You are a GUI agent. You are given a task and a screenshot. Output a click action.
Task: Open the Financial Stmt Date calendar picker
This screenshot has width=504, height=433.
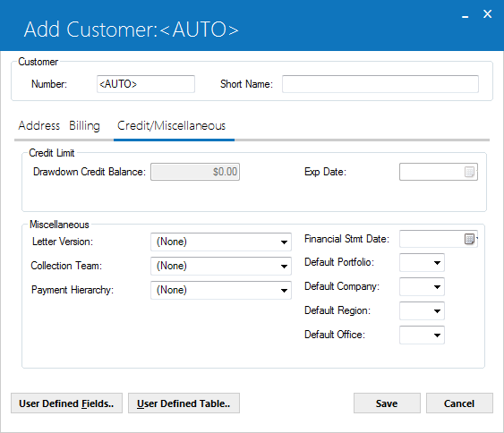[470, 239]
